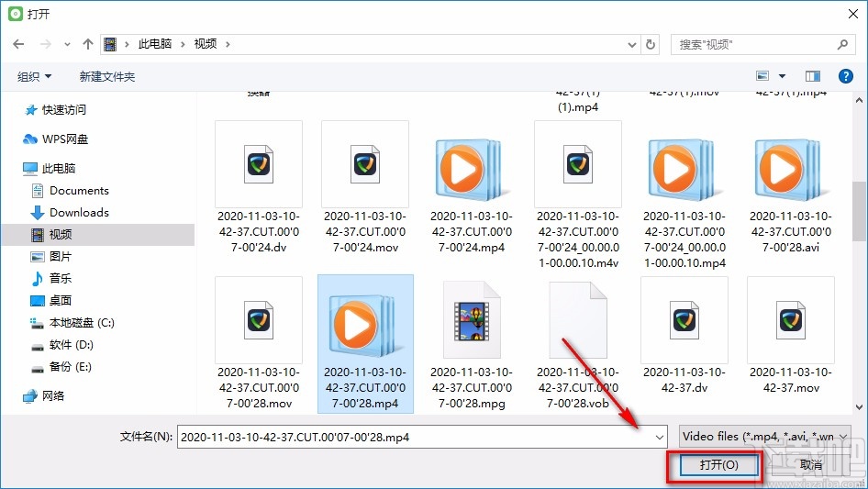Expand chevron after 此电脑 breadcrumb

click(x=183, y=44)
